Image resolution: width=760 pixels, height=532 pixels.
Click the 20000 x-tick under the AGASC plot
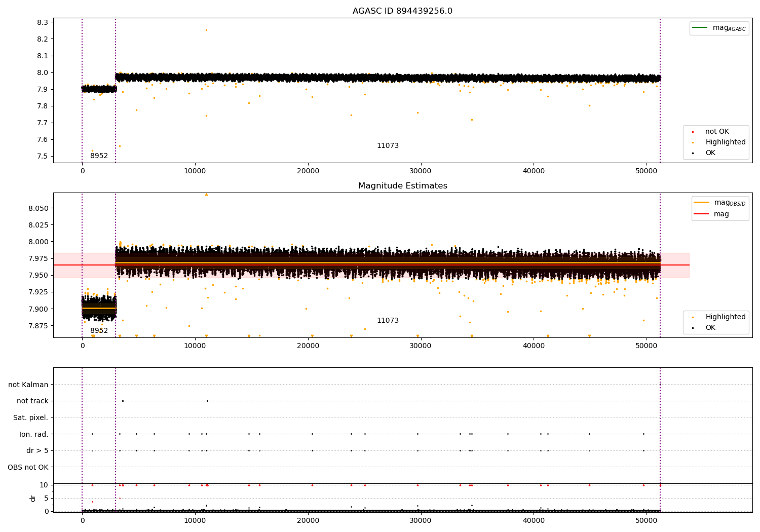308,171
